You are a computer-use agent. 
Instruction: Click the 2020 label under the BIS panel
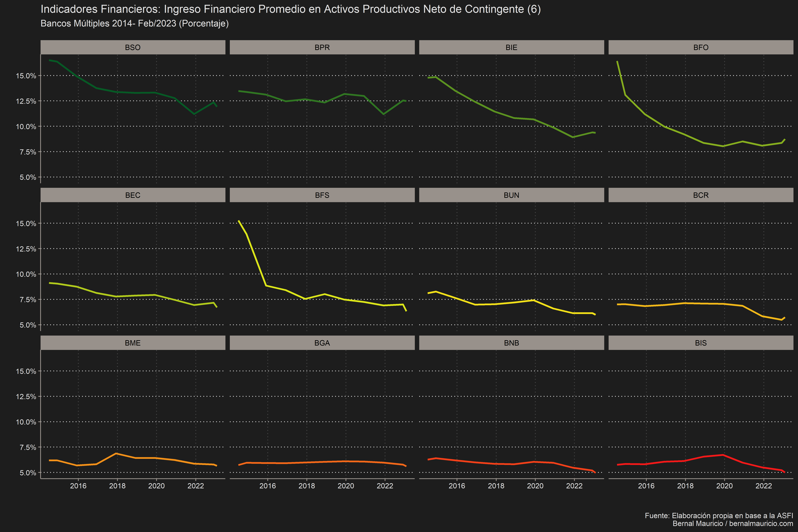click(x=724, y=486)
